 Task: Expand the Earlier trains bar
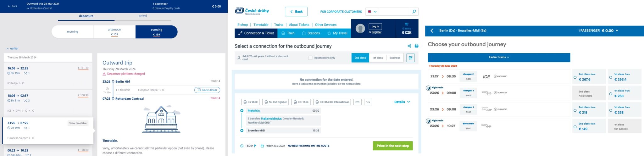coord(499,57)
